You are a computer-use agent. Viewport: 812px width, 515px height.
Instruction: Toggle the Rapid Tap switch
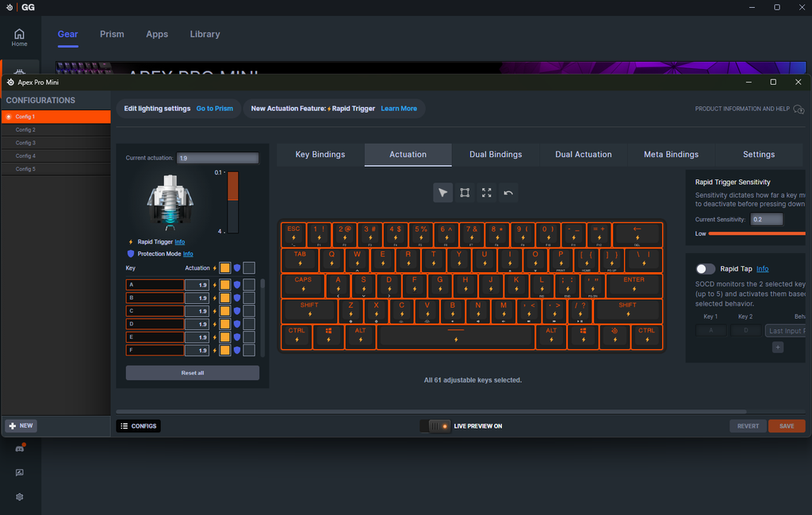(x=705, y=269)
